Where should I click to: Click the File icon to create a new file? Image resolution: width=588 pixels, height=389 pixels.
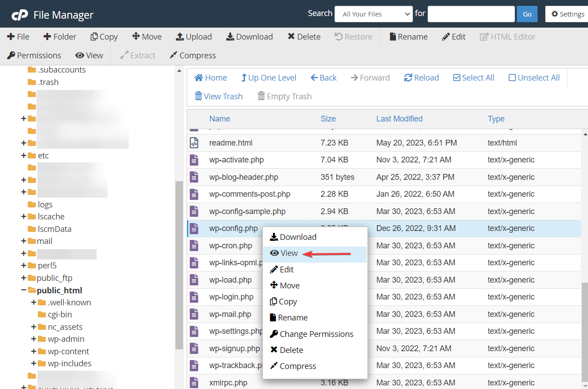[18, 36]
